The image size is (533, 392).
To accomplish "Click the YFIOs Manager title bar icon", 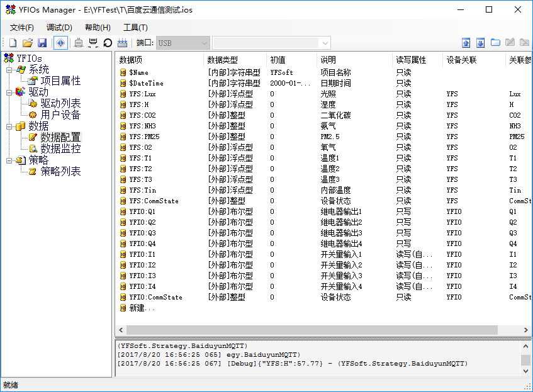I will 11,9.
